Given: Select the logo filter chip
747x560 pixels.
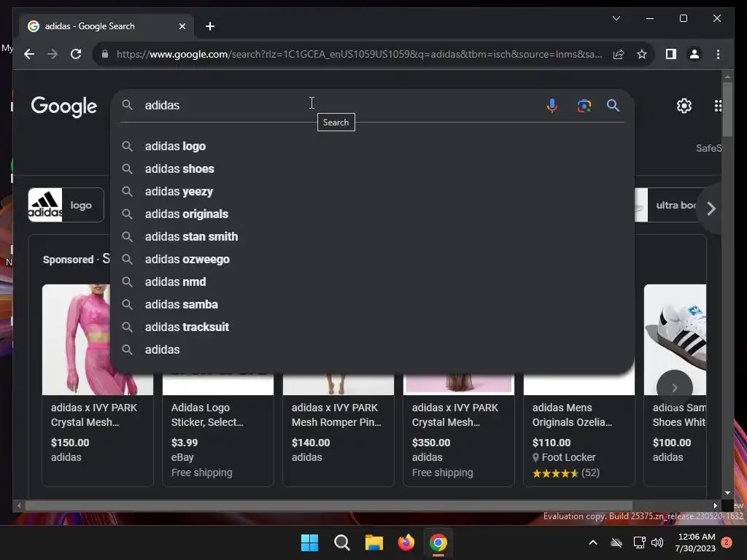Looking at the screenshot, I should tap(66, 205).
